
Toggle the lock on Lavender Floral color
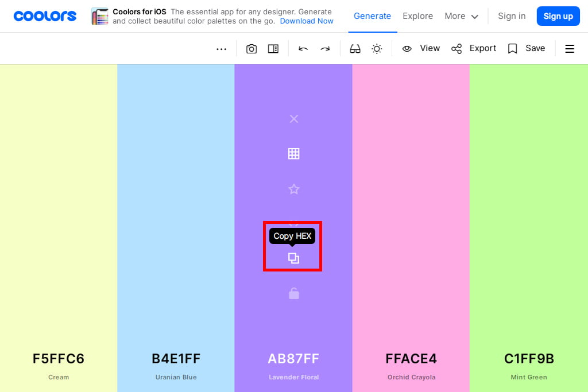(293, 294)
